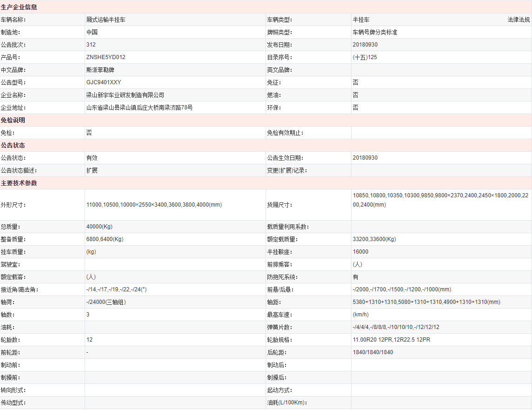Select the rated load value 33200,33600(Kg)
The height and width of the screenshot is (410, 532).
pyautogui.click(x=374, y=239)
